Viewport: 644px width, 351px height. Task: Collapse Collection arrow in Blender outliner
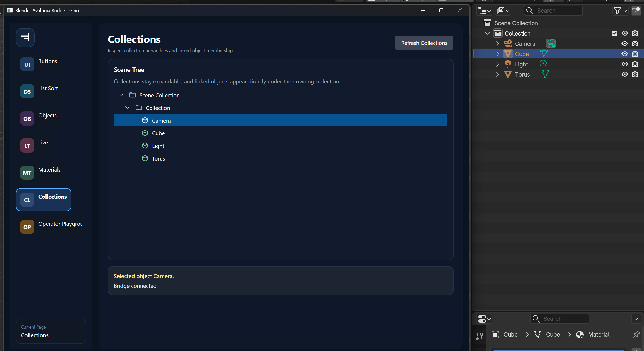click(487, 33)
